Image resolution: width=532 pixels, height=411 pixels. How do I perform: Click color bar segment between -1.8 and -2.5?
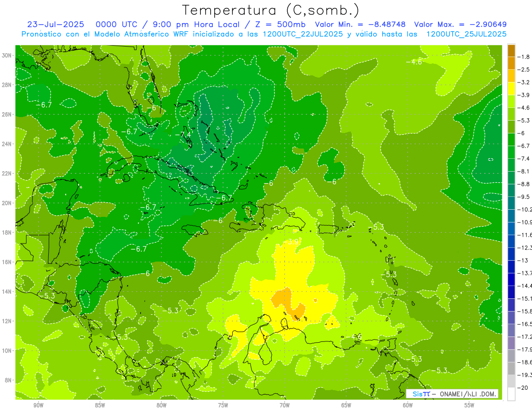[x=511, y=63]
